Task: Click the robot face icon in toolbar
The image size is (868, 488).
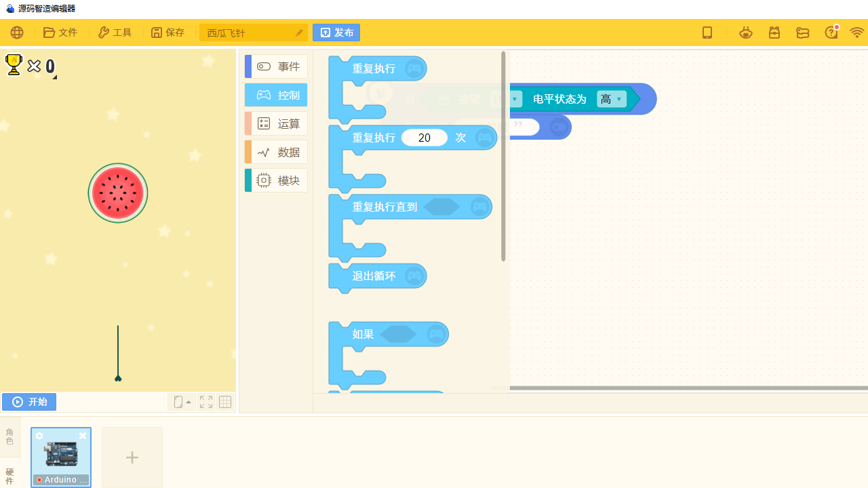Action: click(746, 32)
